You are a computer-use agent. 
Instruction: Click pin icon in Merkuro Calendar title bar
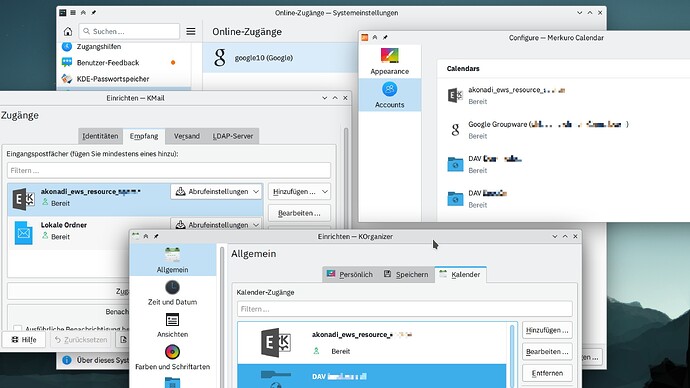tap(385, 37)
